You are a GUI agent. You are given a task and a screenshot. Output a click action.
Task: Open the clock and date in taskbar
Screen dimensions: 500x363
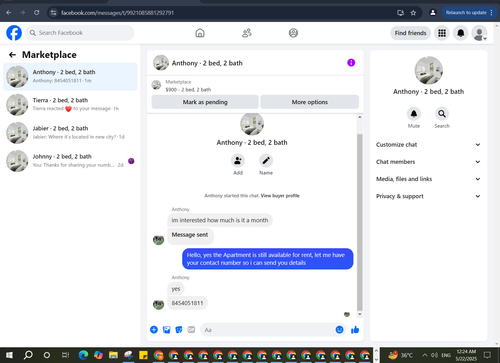click(x=466, y=355)
